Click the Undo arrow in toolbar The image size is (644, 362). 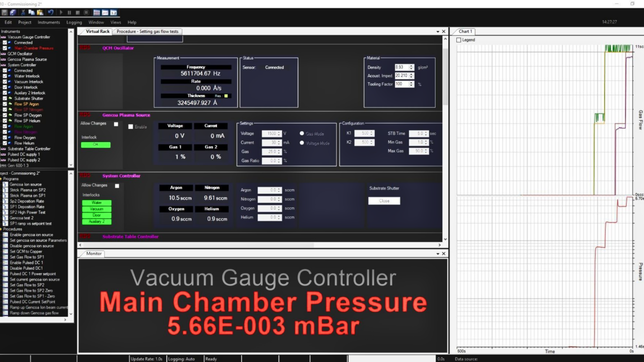coord(51,13)
